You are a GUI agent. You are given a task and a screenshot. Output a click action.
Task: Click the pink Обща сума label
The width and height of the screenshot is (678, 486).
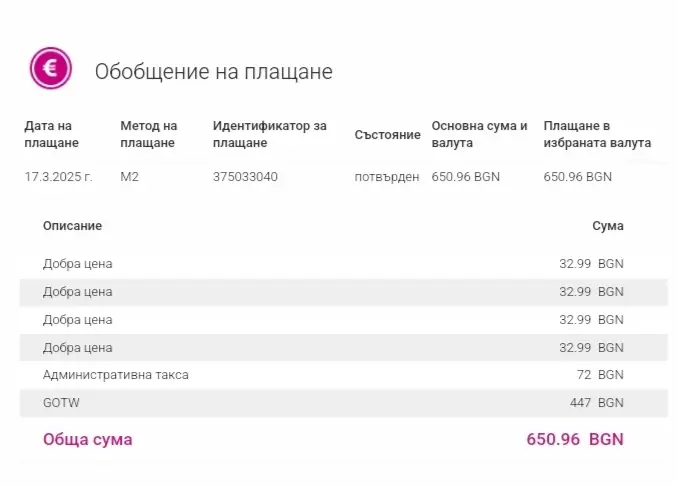coord(87,439)
